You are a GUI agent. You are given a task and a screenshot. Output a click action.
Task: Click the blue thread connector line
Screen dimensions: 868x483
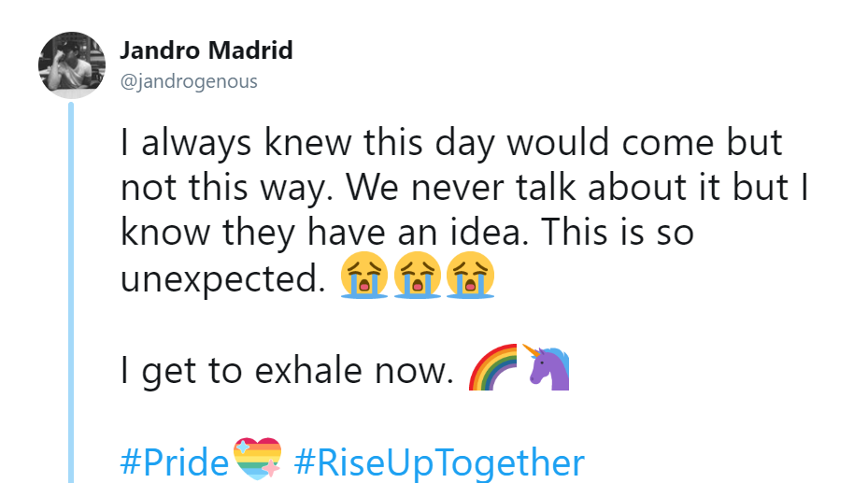(x=71, y=292)
